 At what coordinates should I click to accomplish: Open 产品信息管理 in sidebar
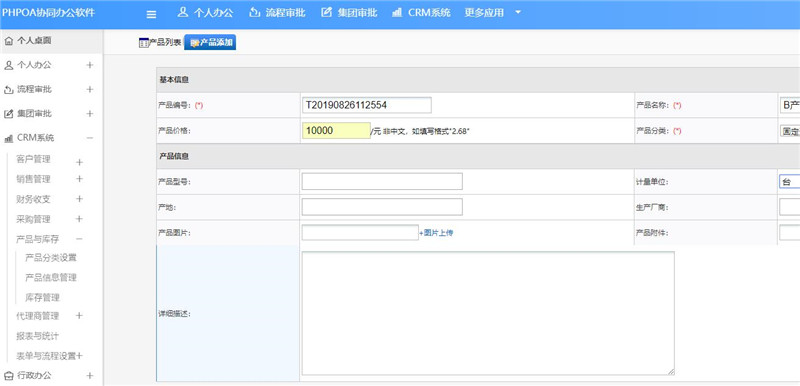51,278
